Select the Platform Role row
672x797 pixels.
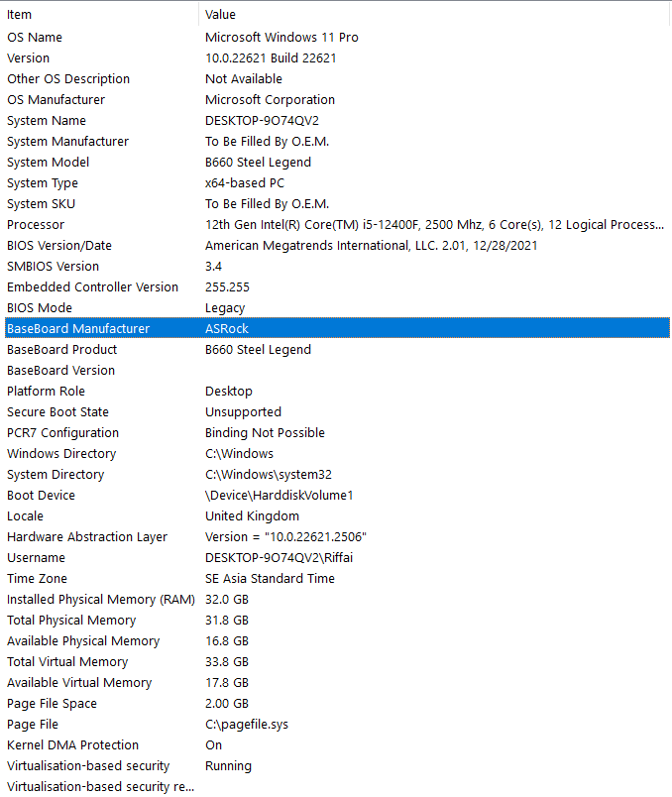(337, 392)
